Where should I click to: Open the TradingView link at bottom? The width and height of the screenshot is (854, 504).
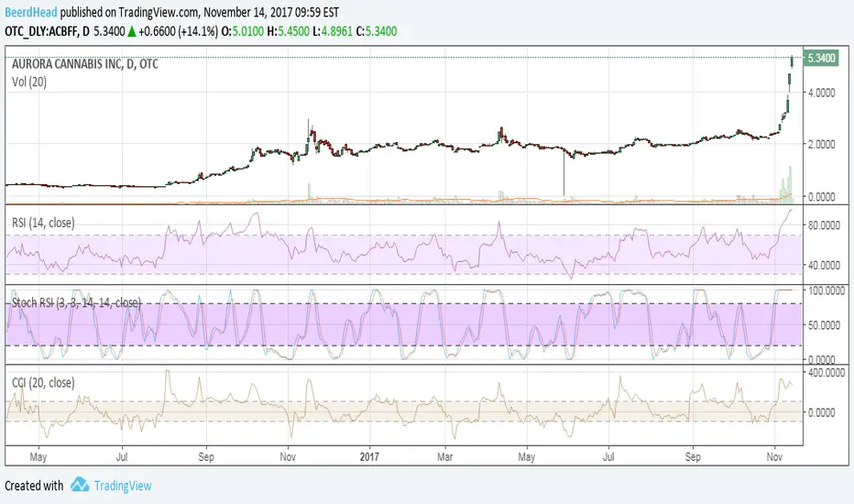tap(123, 486)
